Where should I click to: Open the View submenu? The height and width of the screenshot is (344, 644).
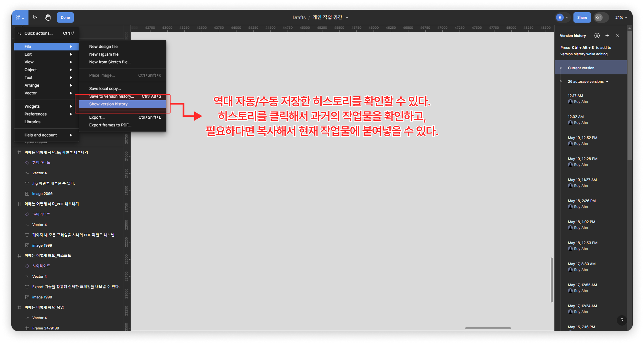(x=47, y=62)
